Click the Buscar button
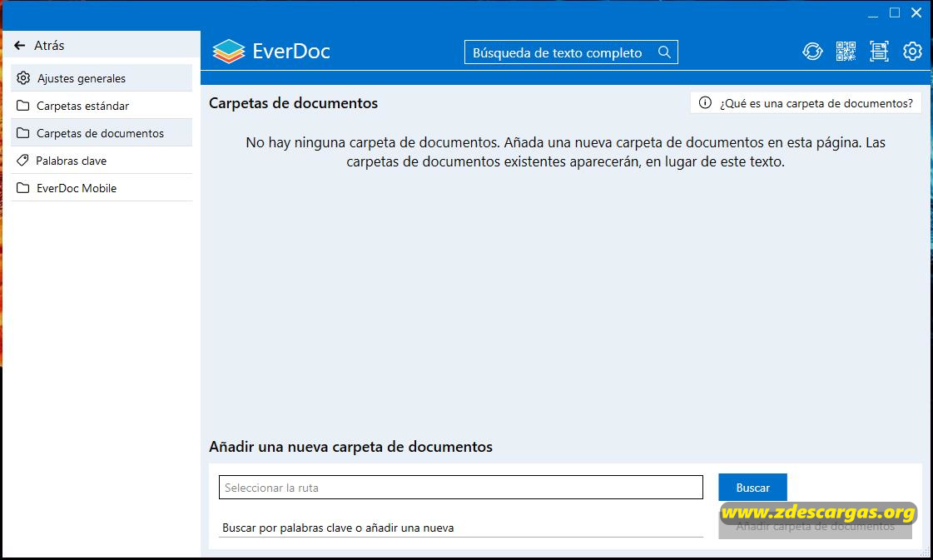Viewport: 933px width, 560px height. pos(752,488)
